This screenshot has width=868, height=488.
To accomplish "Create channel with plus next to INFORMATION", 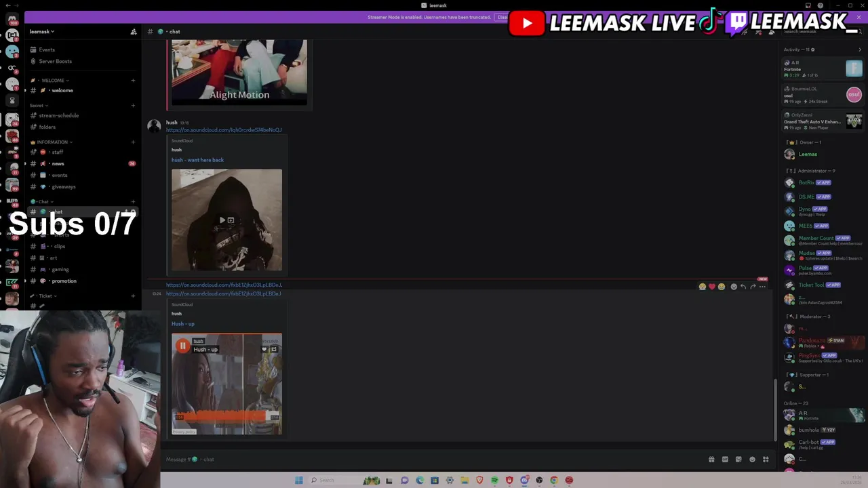I will pos(133,142).
